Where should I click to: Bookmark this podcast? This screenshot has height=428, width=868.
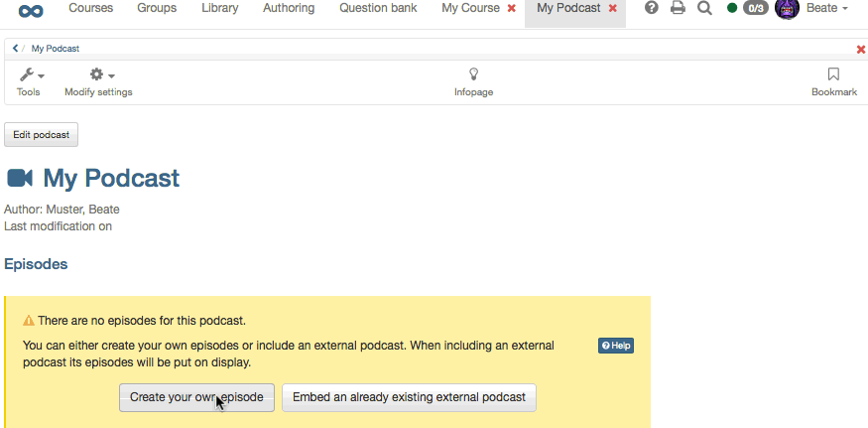833,74
